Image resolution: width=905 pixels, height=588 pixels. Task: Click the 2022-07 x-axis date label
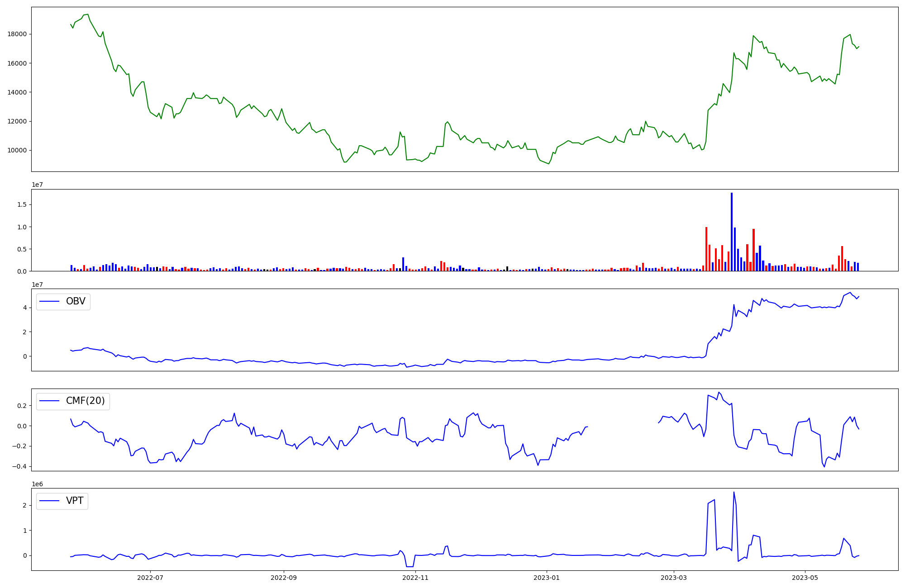(150, 578)
